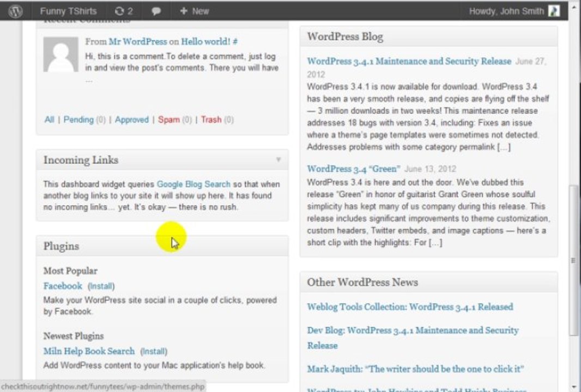Viewport: 581px width, 392px height.
Task: Click the Incoming Links widget header
Action: click(x=162, y=160)
